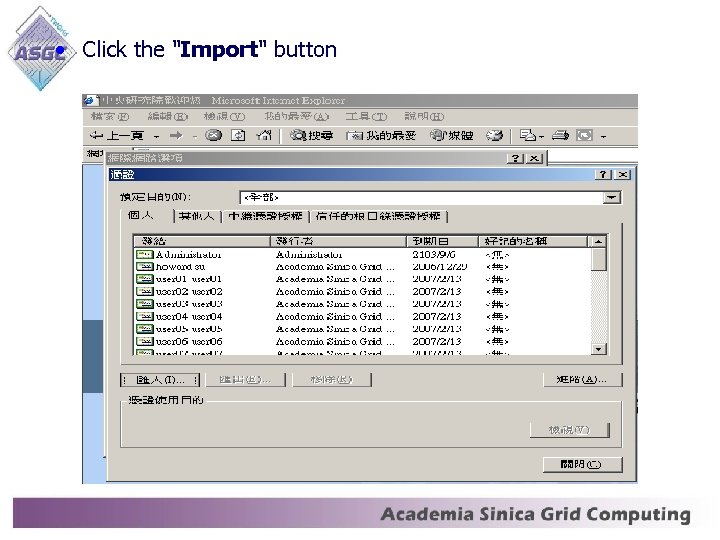Open the 檔案(F) File menu
The image size is (720, 540).
(x=110, y=116)
